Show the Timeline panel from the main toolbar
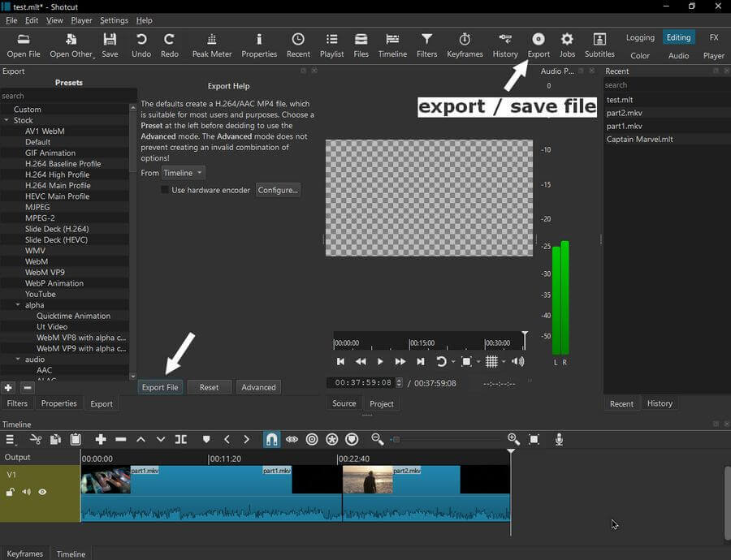The height and width of the screenshot is (560, 731). click(x=392, y=45)
